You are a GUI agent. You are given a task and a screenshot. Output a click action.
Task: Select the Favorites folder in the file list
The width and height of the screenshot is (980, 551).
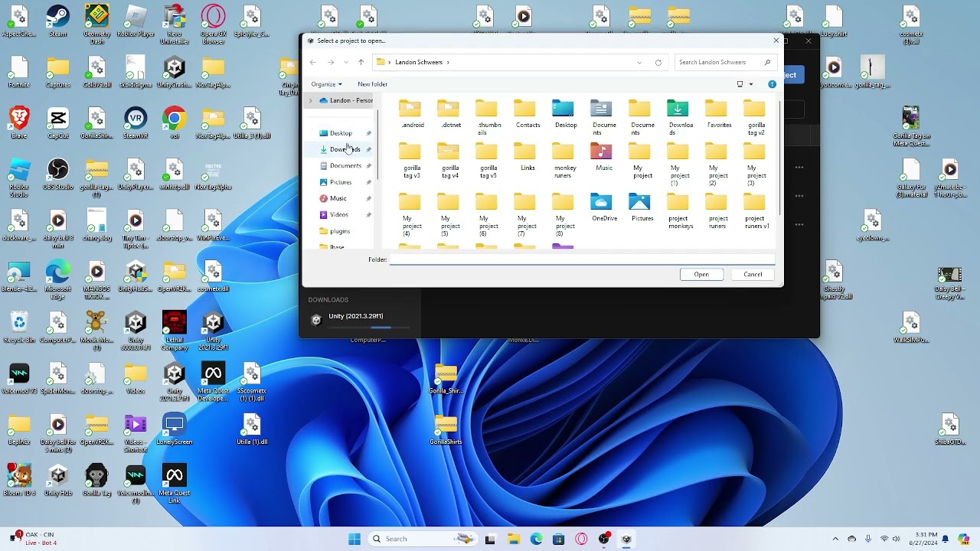coord(719,115)
